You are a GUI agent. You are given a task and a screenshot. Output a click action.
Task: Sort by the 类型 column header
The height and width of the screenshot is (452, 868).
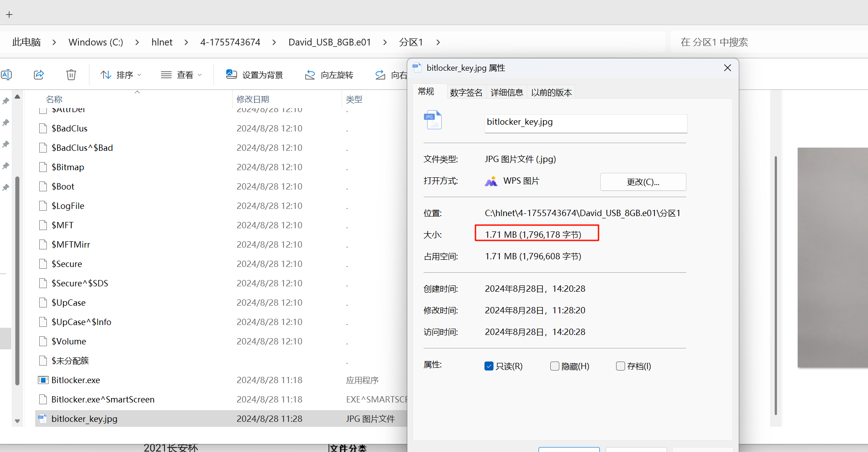tap(354, 99)
